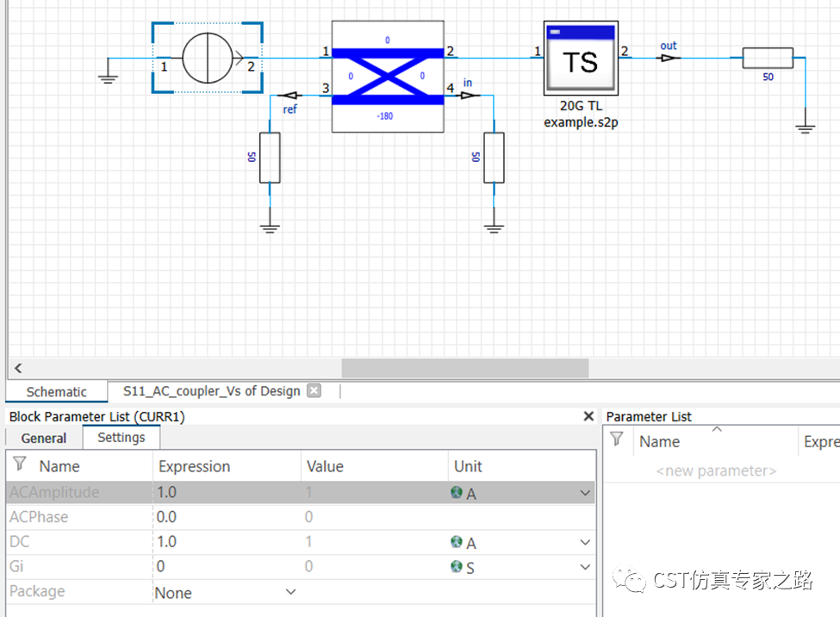Open the DC unit dropdown
The image size is (840, 617).
(x=585, y=542)
